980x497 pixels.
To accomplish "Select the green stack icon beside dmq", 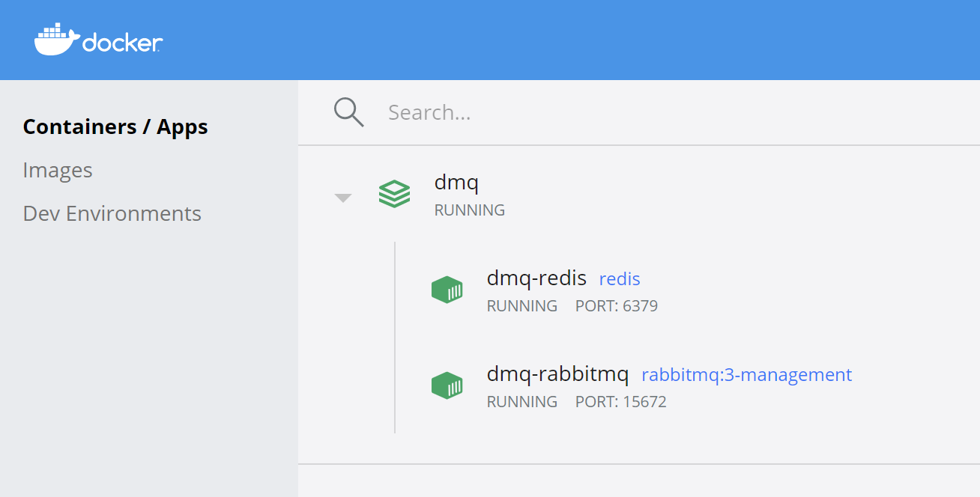I will click(395, 194).
